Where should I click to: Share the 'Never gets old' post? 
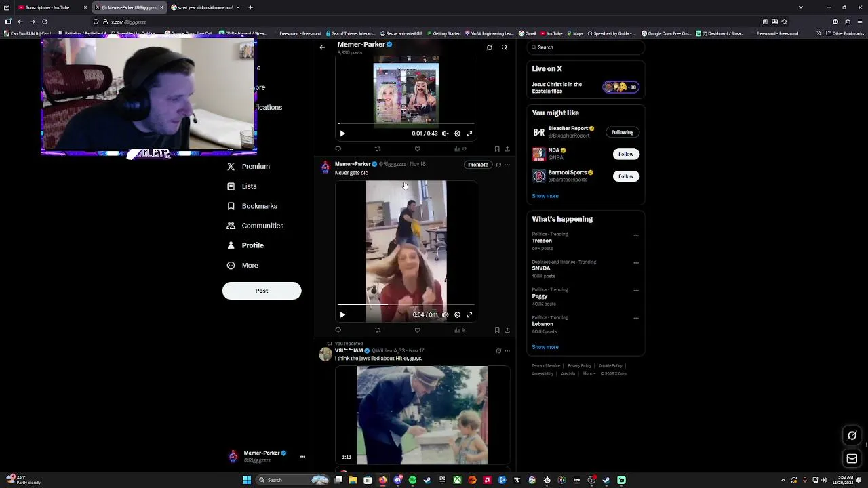point(507,330)
